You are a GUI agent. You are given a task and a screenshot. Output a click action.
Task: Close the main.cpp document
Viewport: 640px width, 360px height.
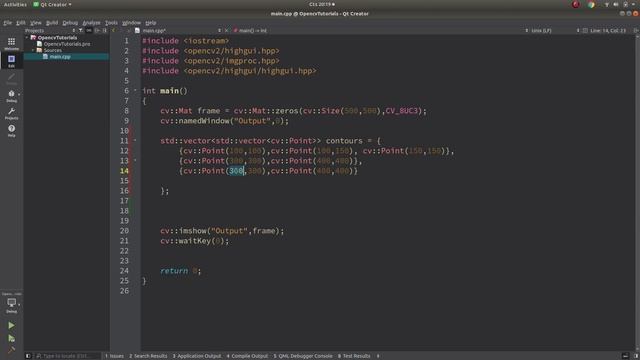(x=227, y=31)
